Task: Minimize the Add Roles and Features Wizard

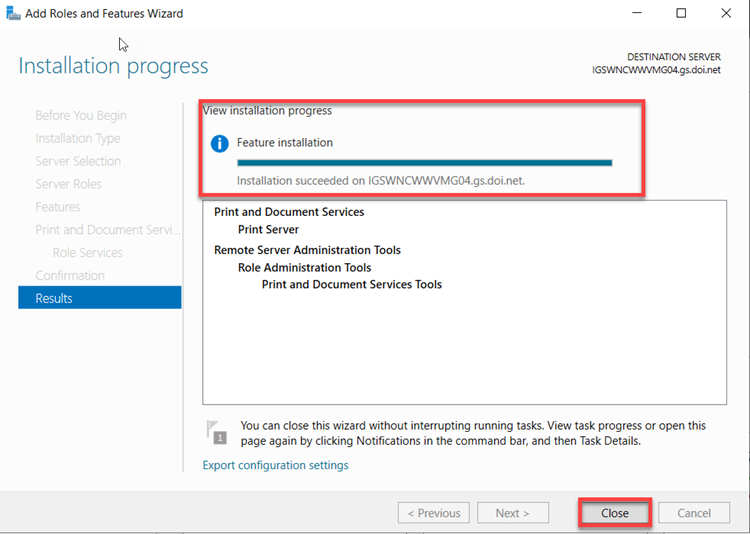Action: coord(636,14)
